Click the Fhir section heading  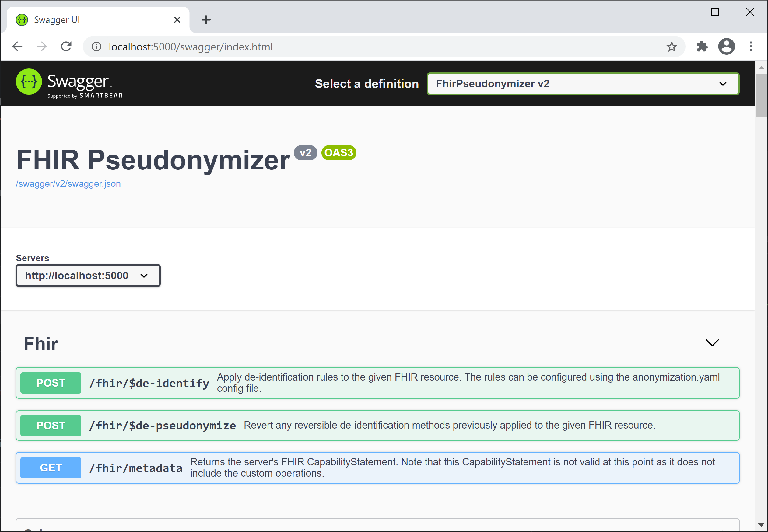pyautogui.click(x=41, y=344)
